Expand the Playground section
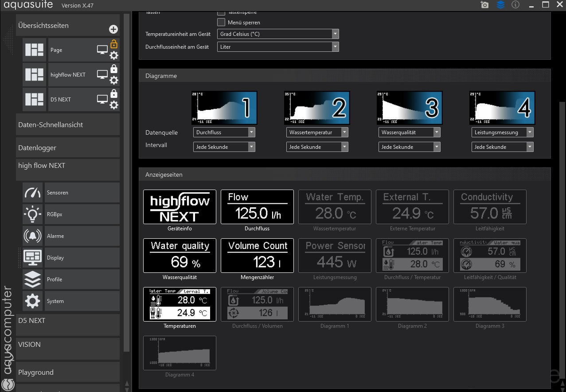This screenshot has height=392, width=566. [x=68, y=372]
